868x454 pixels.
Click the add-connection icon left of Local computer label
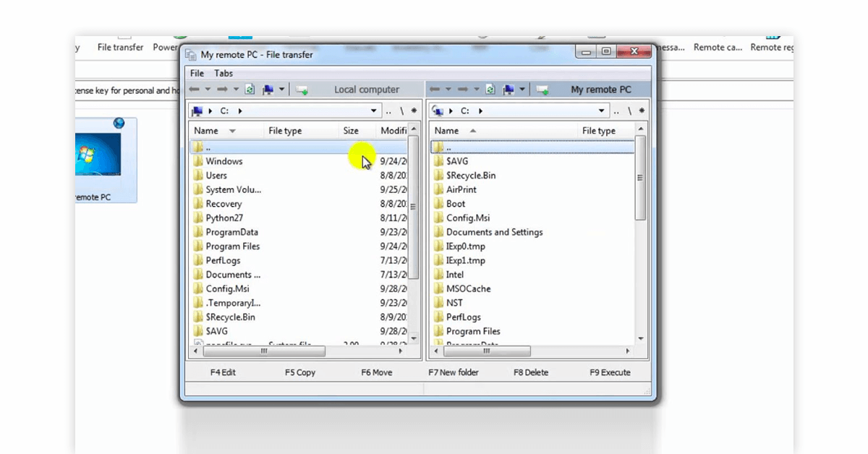click(x=302, y=90)
